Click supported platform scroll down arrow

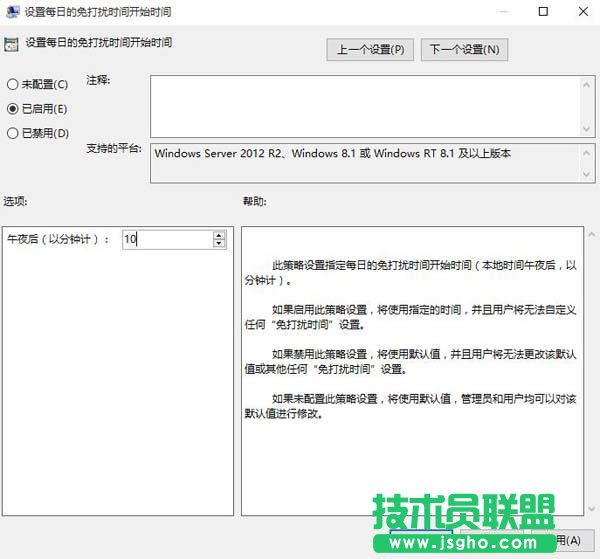point(586,174)
